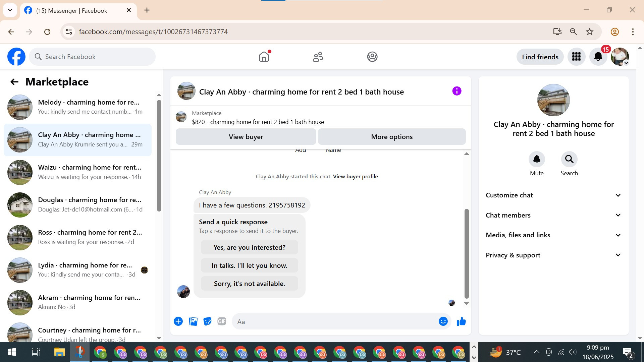
Task: Expand Media, files and links section
Action: point(553,235)
